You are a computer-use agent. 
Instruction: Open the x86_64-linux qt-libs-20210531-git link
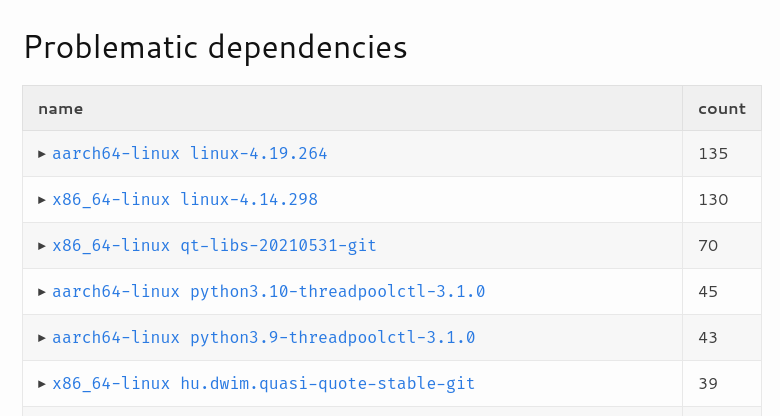(x=214, y=246)
